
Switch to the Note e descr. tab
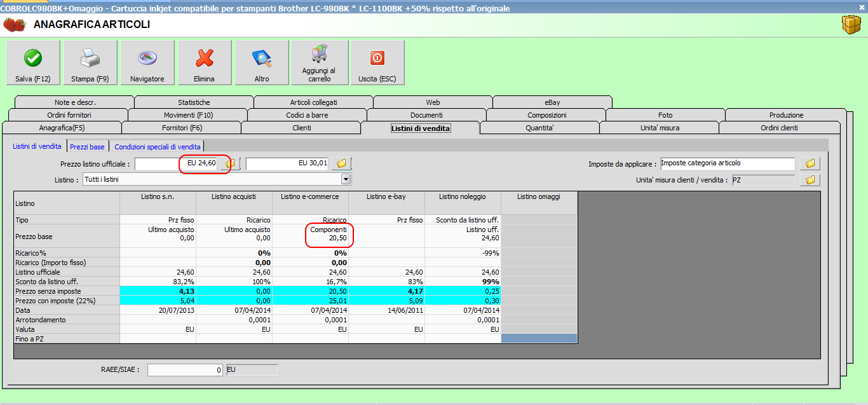click(75, 102)
